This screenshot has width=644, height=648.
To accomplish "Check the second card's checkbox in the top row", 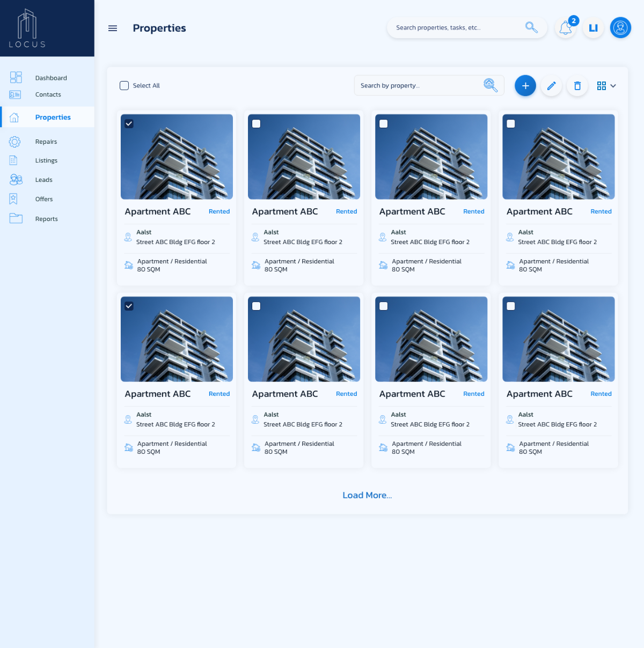I will pyautogui.click(x=257, y=123).
